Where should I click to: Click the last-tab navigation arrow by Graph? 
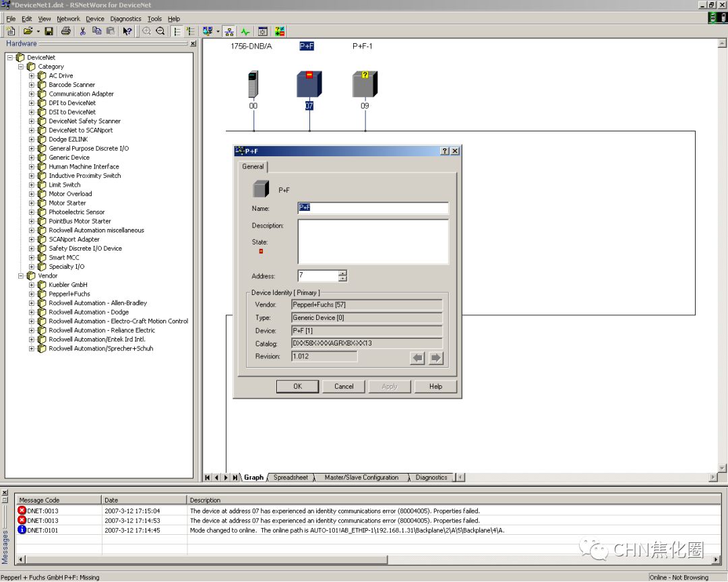[235, 477]
